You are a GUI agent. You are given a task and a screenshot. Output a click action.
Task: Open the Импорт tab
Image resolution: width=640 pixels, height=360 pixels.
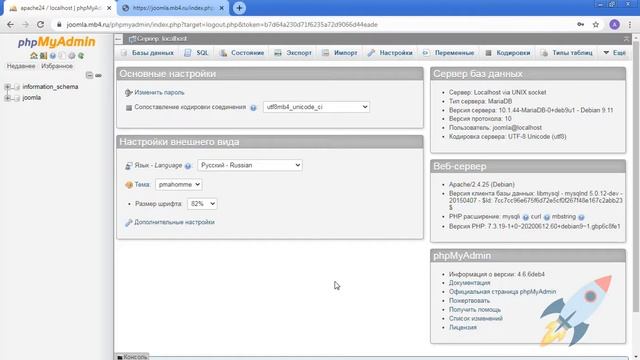coord(340,53)
